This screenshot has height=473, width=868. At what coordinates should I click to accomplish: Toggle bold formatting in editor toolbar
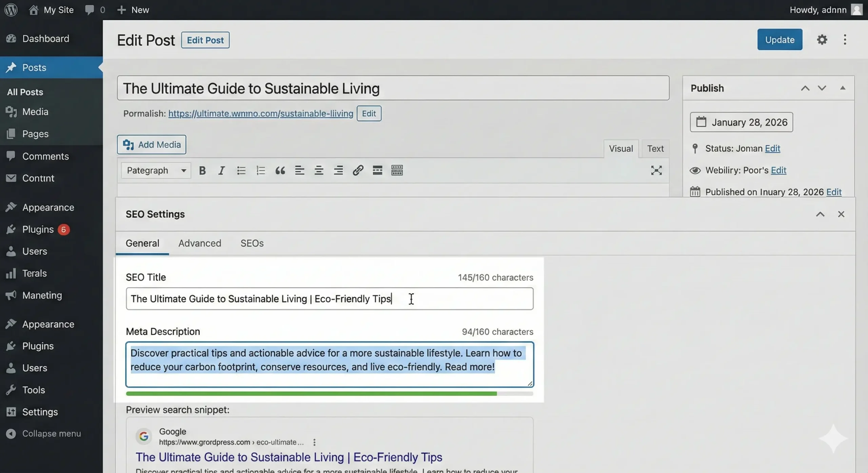(x=202, y=170)
